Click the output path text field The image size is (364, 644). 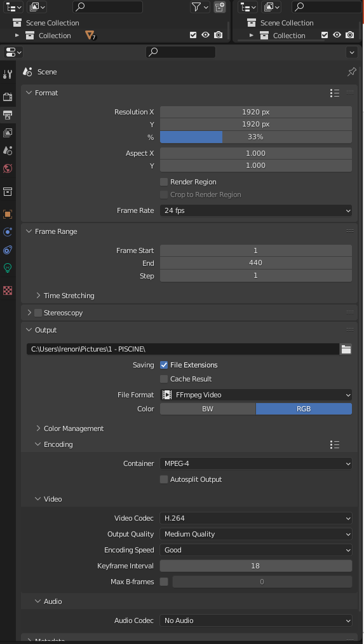[183, 350]
